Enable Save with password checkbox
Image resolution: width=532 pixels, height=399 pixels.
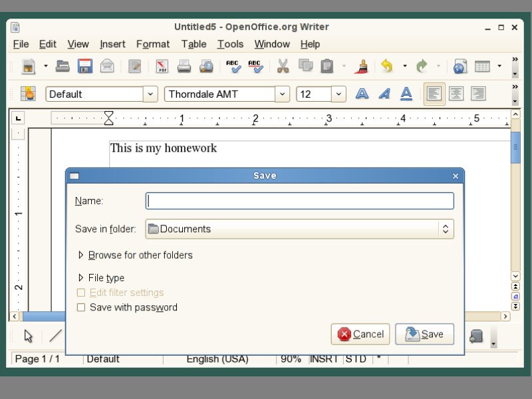(x=81, y=307)
